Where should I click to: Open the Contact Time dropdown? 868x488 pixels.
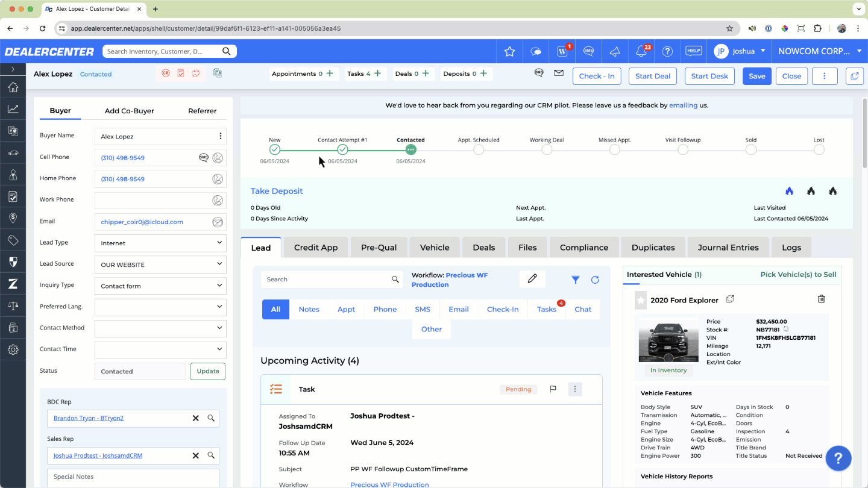(x=160, y=349)
